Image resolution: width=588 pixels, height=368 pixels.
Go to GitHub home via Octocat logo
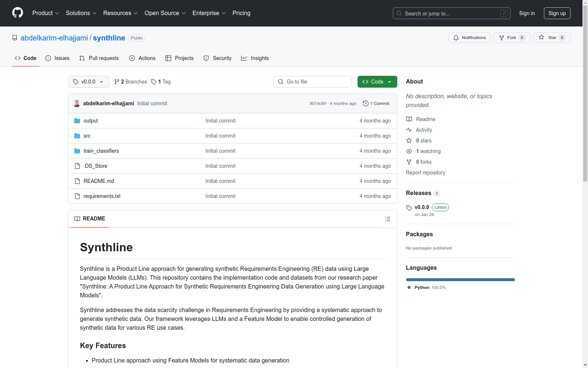coord(18,13)
